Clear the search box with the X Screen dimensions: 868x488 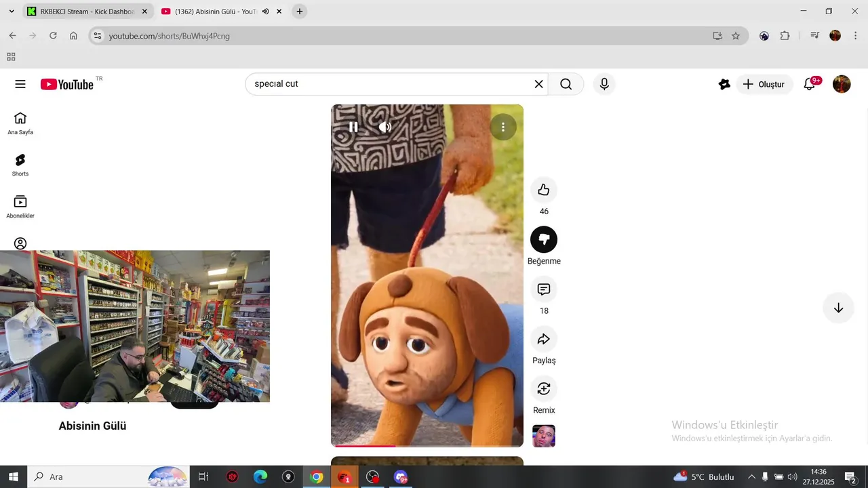click(538, 84)
